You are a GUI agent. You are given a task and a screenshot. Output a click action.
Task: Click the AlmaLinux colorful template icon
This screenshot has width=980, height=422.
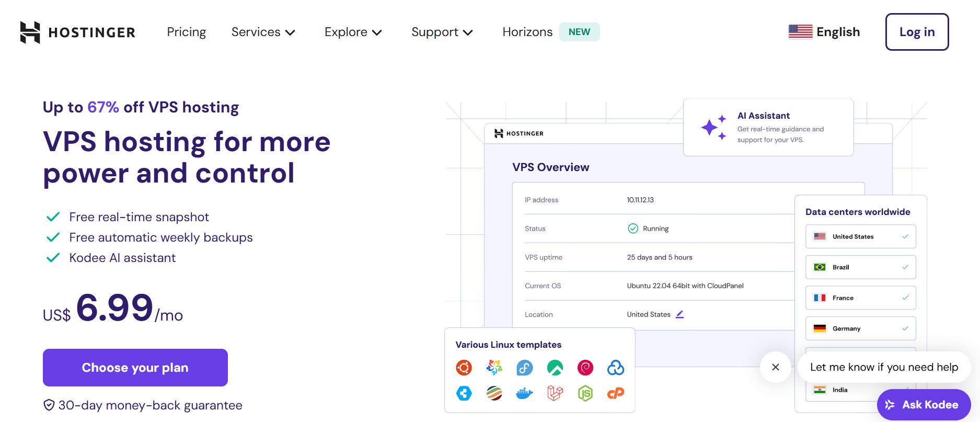494,368
